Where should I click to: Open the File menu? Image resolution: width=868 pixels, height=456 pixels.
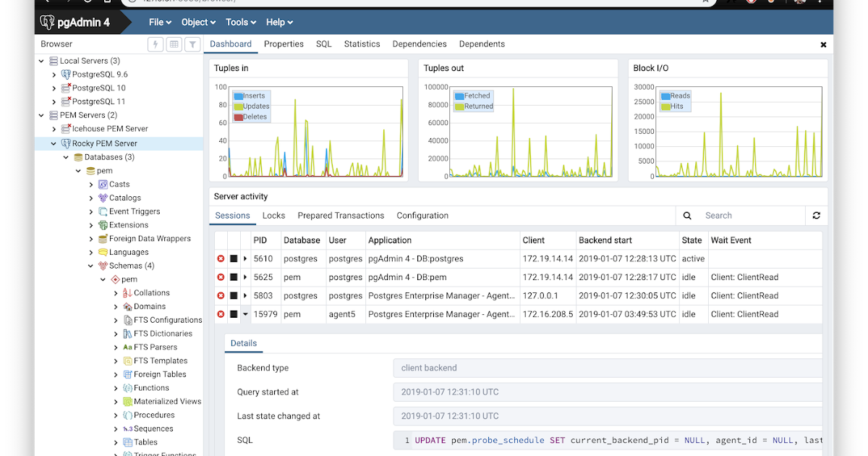(x=160, y=22)
